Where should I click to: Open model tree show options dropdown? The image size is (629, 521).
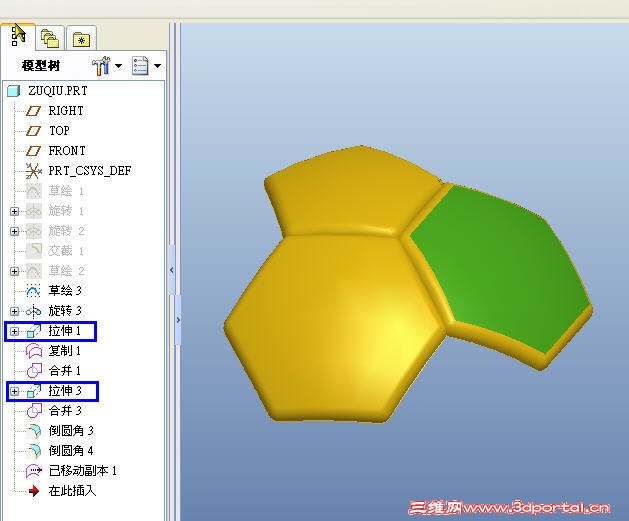coord(158,66)
